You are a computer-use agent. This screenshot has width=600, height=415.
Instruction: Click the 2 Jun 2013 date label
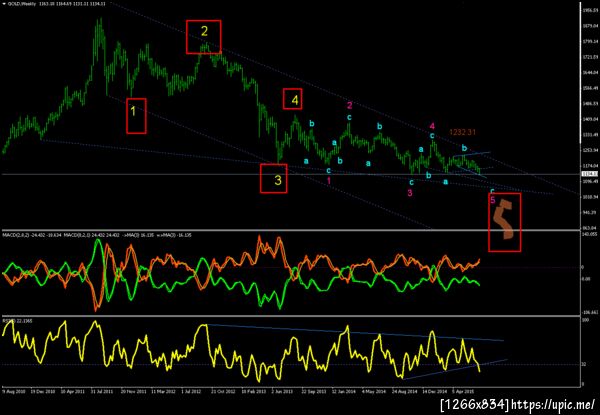(x=282, y=392)
